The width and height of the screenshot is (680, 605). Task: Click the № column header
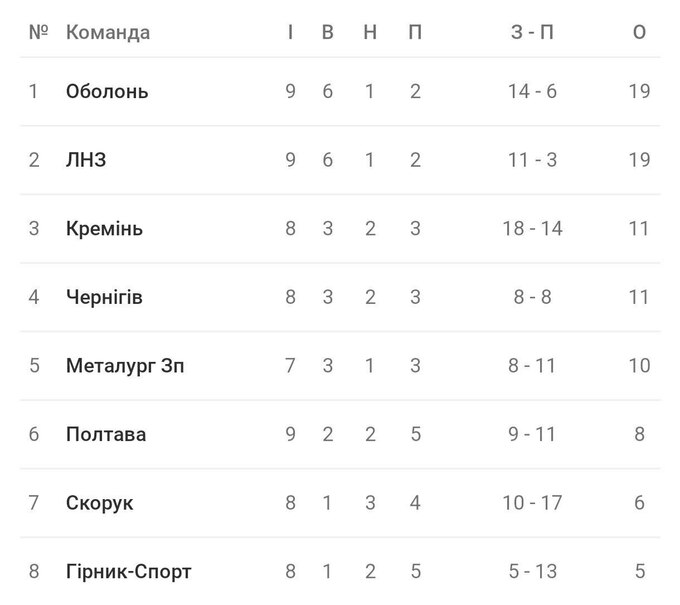click(39, 32)
